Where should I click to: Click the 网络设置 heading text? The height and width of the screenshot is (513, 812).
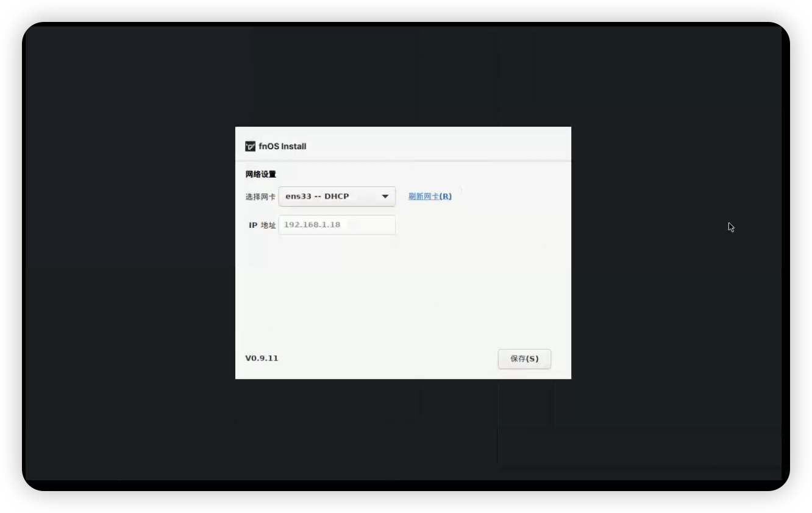[x=261, y=174]
